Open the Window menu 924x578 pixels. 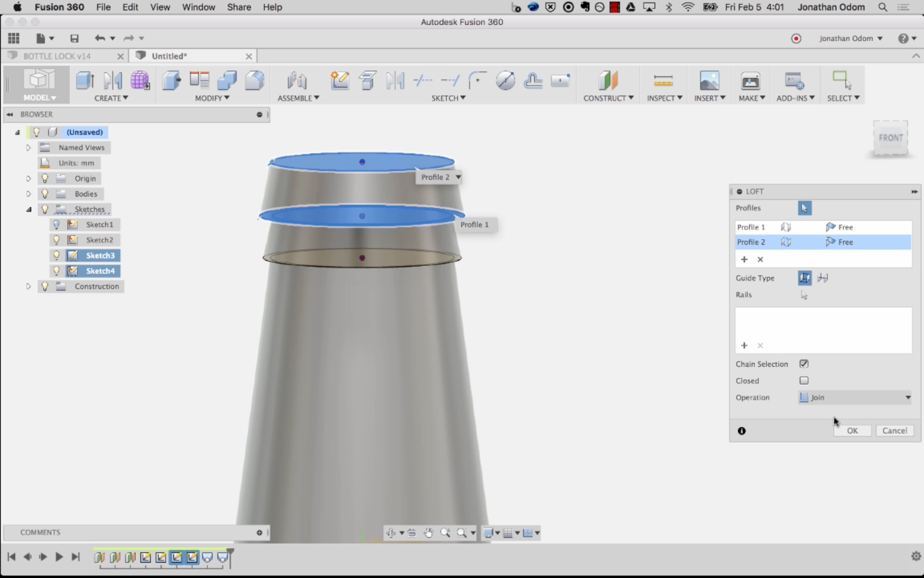tap(199, 7)
